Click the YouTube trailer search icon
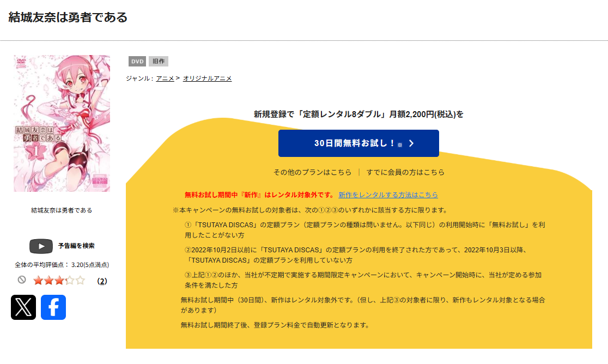608x364 pixels. (x=41, y=246)
